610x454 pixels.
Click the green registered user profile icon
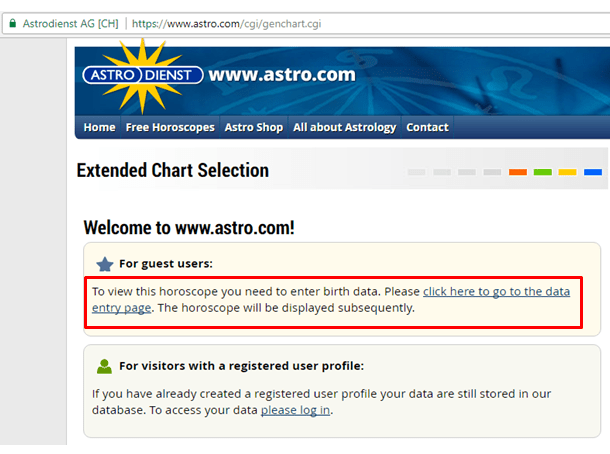[x=104, y=366]
